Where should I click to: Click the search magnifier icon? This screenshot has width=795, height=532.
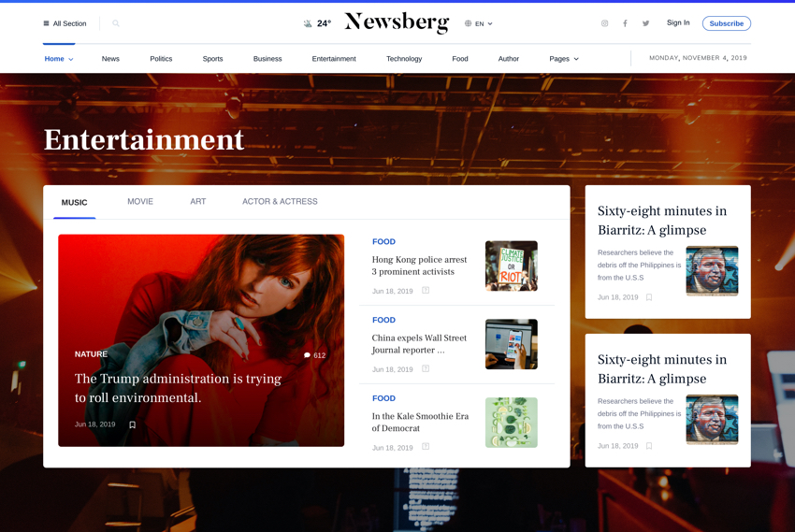point(116,23)
